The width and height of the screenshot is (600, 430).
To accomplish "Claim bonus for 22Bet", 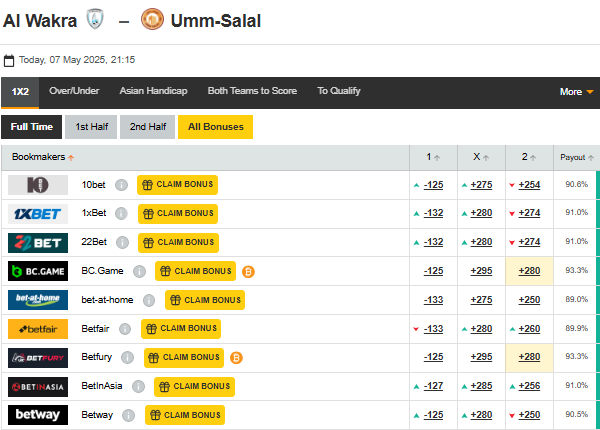I will point(178,242).
